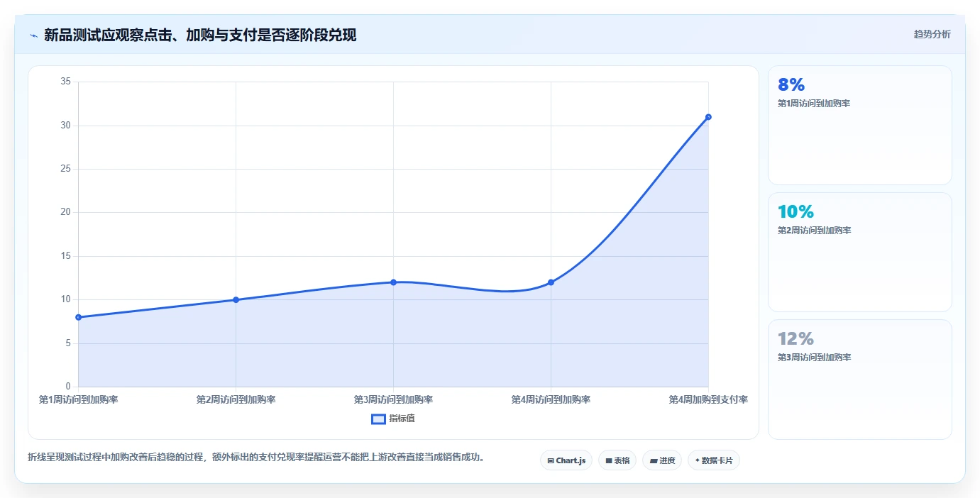
Task: Select the 第3周访问到加购率 data point on the line
Action: pos(393,282)
